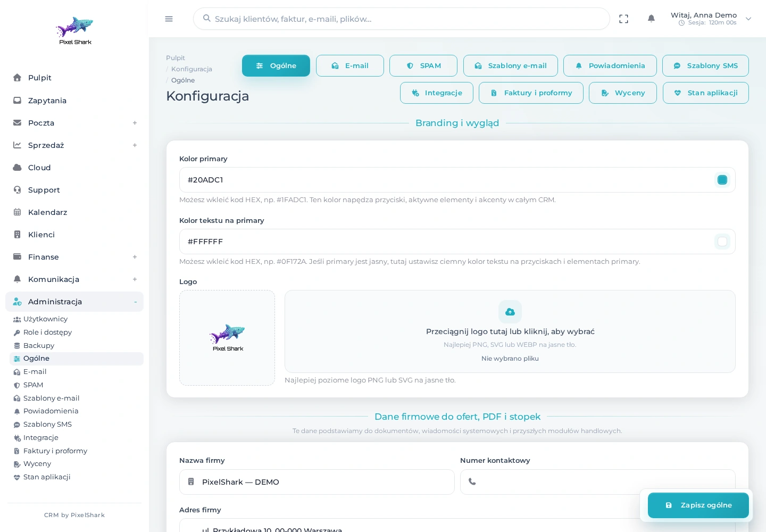Open Wyceny sidebar submenu item
This screenshot has width=766, height=532.
pos(77,464)
